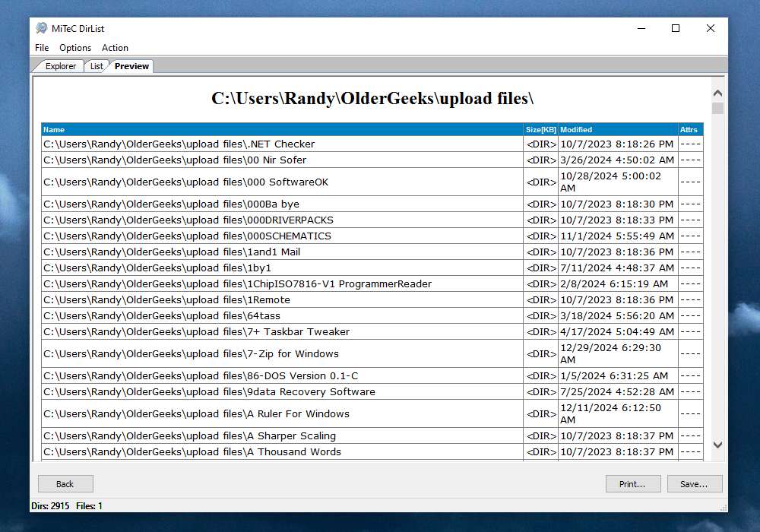
Task: Click the vertical scrollbar thumb
Action: pos(718,108)
